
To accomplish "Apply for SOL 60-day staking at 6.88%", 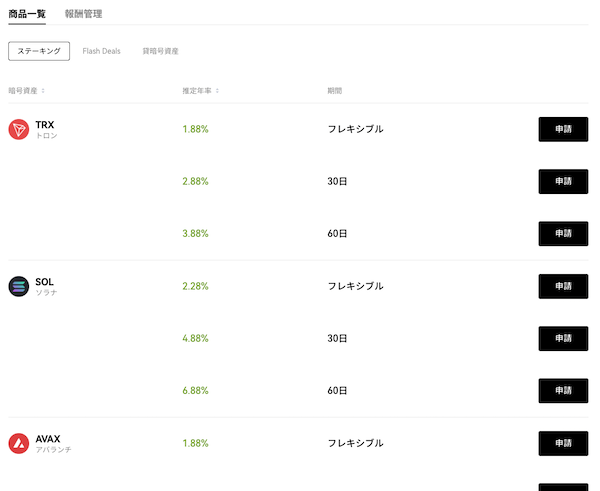I will [x=563, y=391].
